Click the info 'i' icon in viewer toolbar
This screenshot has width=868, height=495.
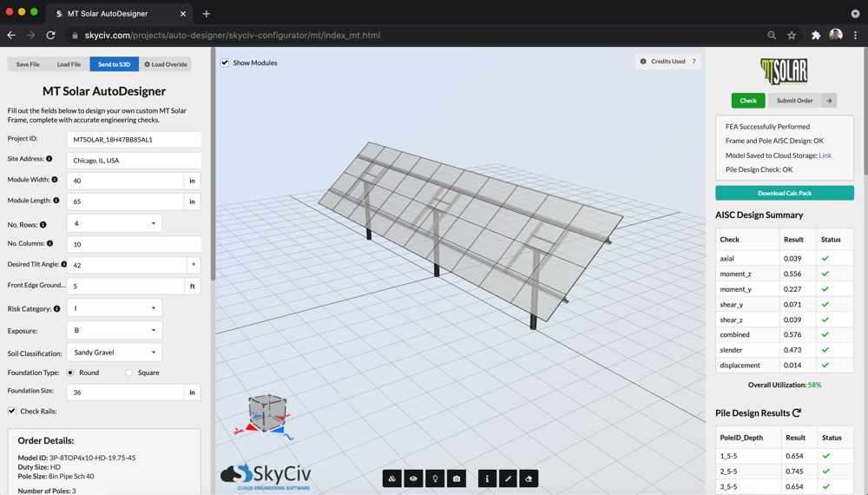point(487,478)
